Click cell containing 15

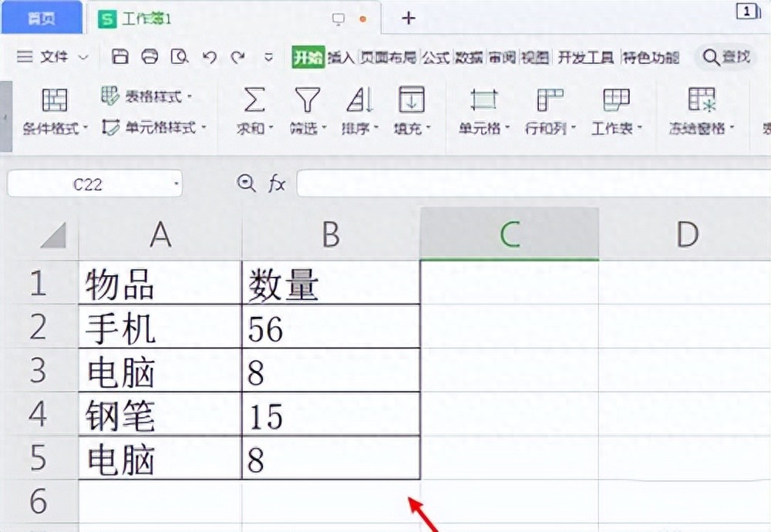click(x=331, y=414)
